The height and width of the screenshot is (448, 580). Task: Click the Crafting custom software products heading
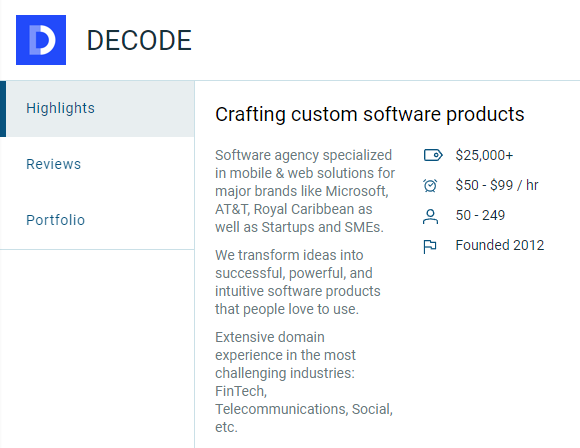(370, 114)
